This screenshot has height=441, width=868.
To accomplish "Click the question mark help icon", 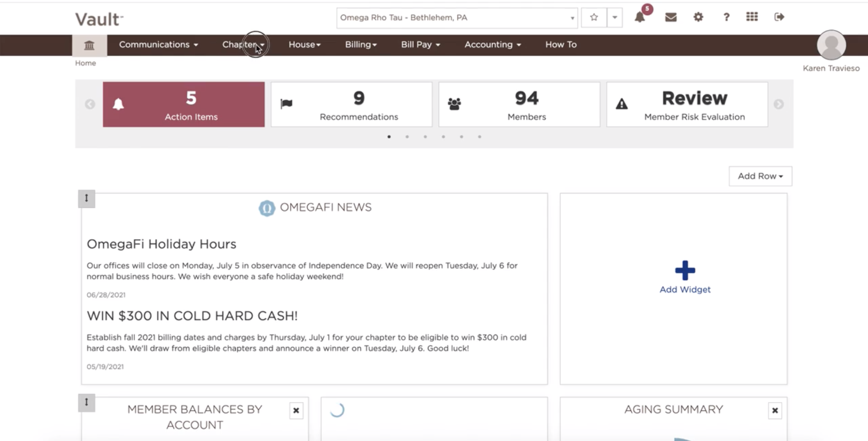I will 726,17.
